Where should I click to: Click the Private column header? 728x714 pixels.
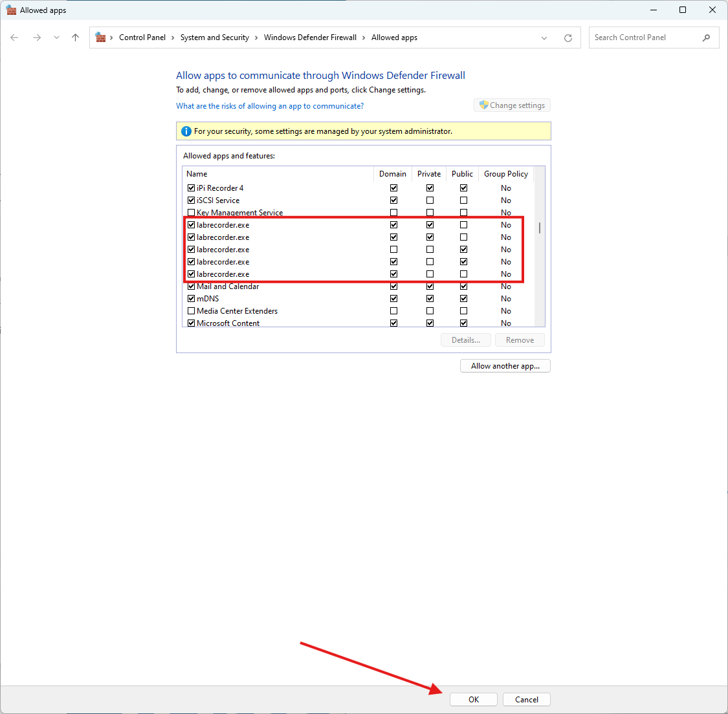point(429,174)
